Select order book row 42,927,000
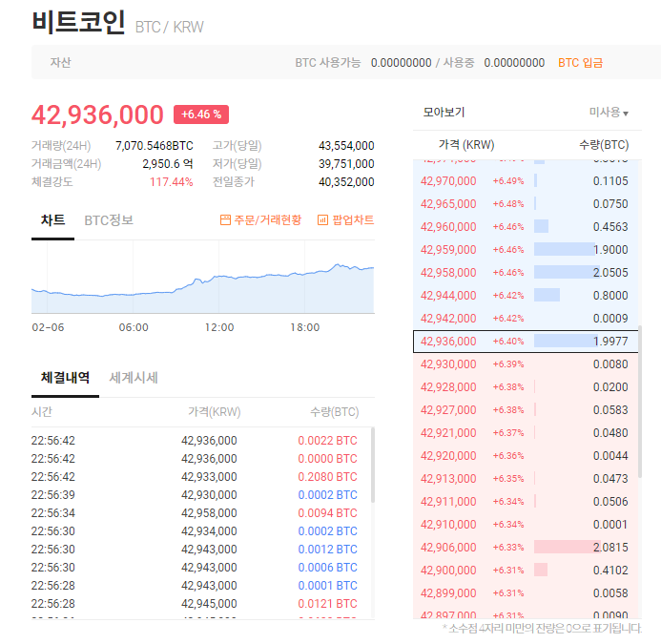 click(525, 410)
